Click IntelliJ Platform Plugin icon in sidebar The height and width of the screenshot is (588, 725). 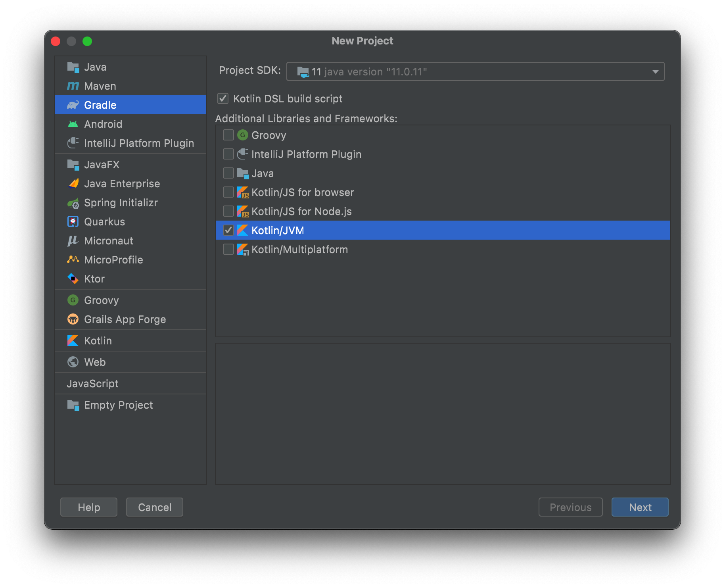tap(73, 143)
